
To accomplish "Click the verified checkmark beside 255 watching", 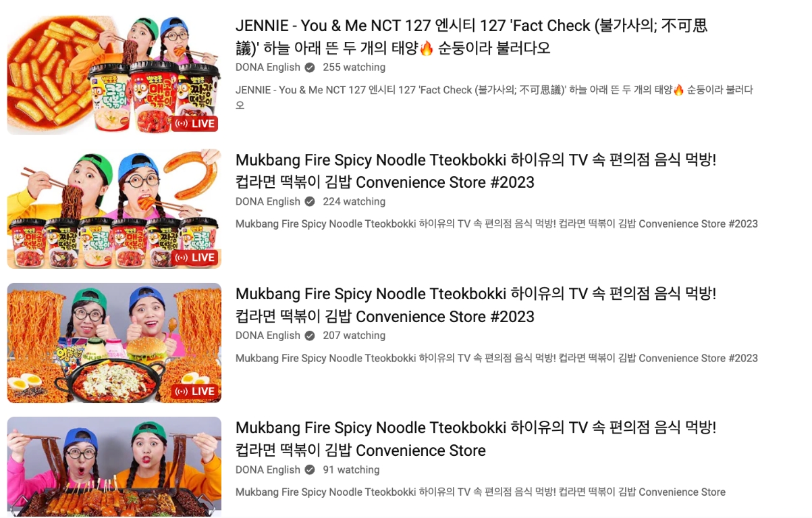I will 310,68.
